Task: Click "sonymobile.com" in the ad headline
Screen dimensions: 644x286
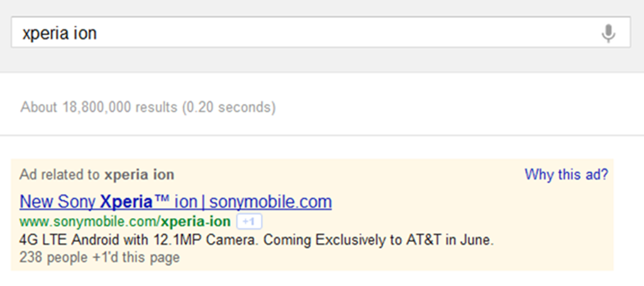Action: point(270,202)
